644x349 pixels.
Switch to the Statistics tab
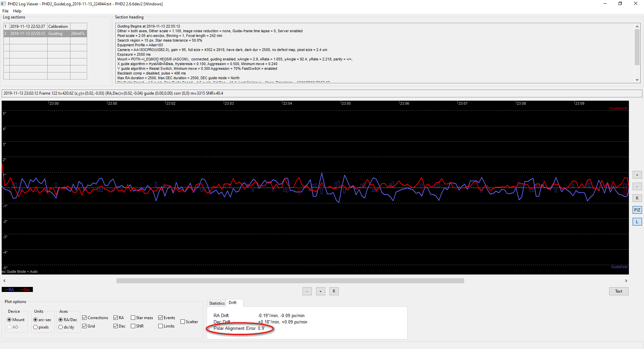click(x=217, y=303)
